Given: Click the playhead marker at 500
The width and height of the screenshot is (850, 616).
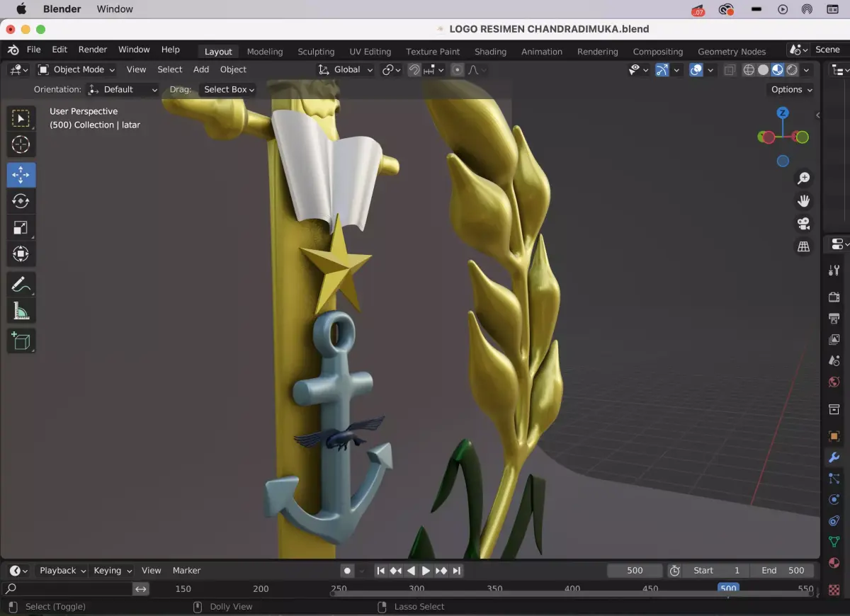Looking at the screenshot, I should tap(728, 588).
